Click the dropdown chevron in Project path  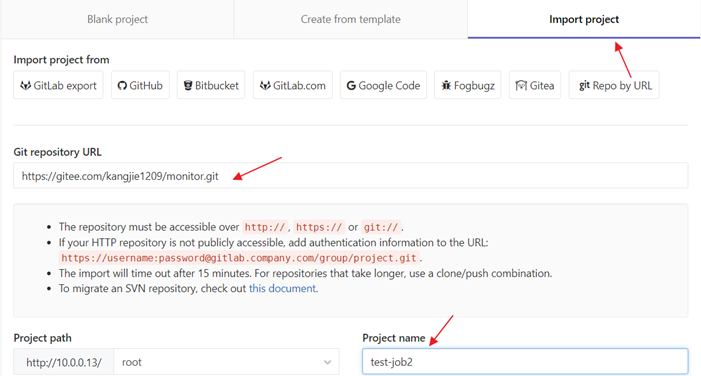point(328,362)
